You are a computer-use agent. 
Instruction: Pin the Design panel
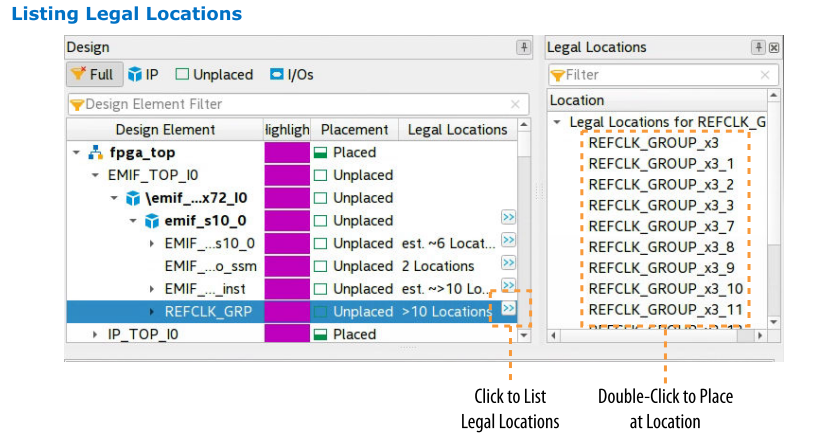(523, 47)
